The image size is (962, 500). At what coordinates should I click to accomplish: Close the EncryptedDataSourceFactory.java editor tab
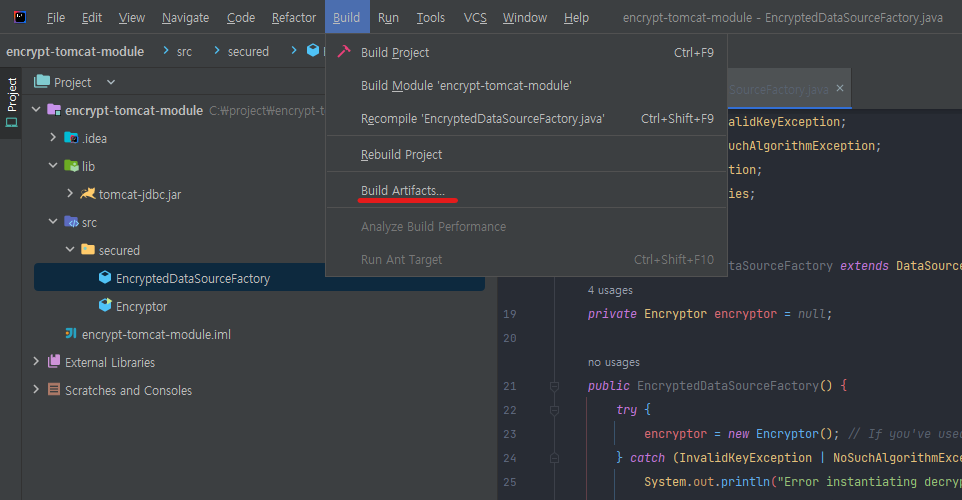click(x=839, y=88)
